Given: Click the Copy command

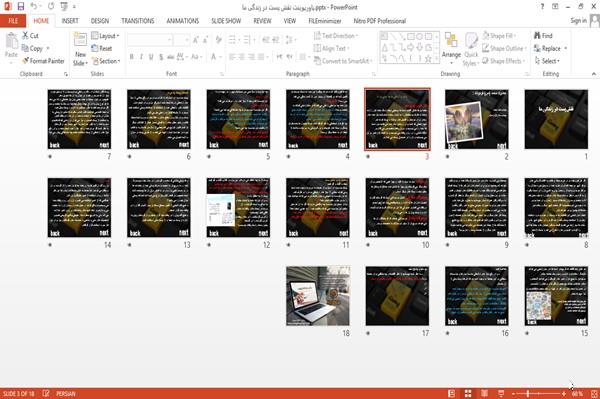Looking at the screenshot, I should (x=33, y=48).
